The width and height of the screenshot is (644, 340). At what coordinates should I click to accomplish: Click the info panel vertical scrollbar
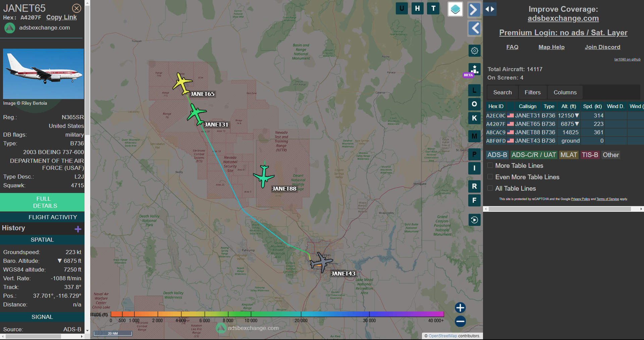point(87,70)
